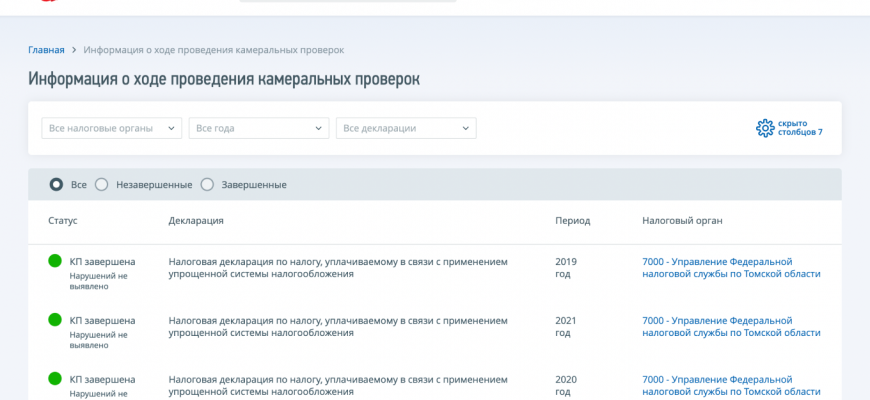The width and height of the screenshot is (870, 400).
Task: Click green status dot of 2020 row
Action: point(55,379)
